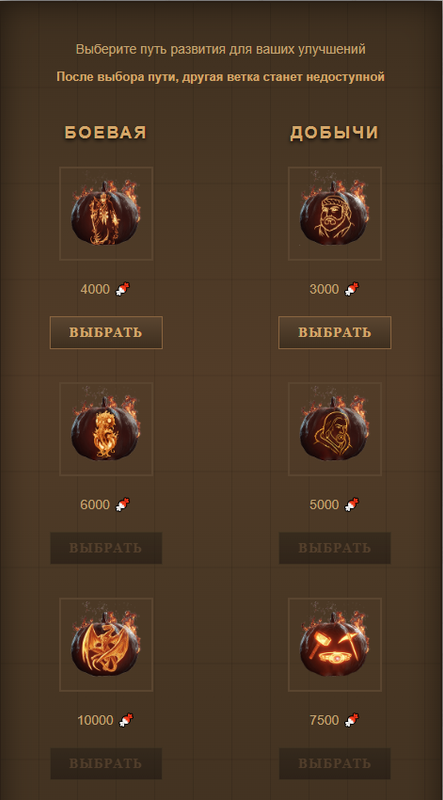Click the candy icon beside 5000
Viewport: 443px width, 800px height.
point(351,505)
